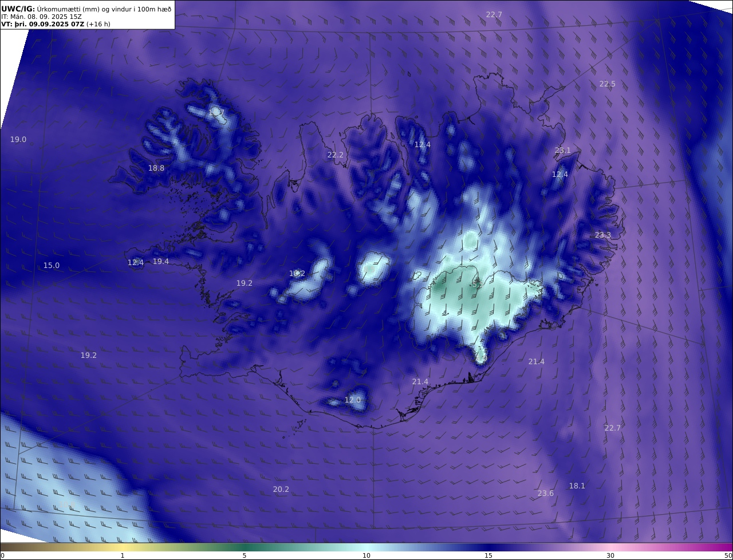Pick the dark blue colour at the 15 tick
The height and width of the screenshot is (560, 733).
click(488, 547)
